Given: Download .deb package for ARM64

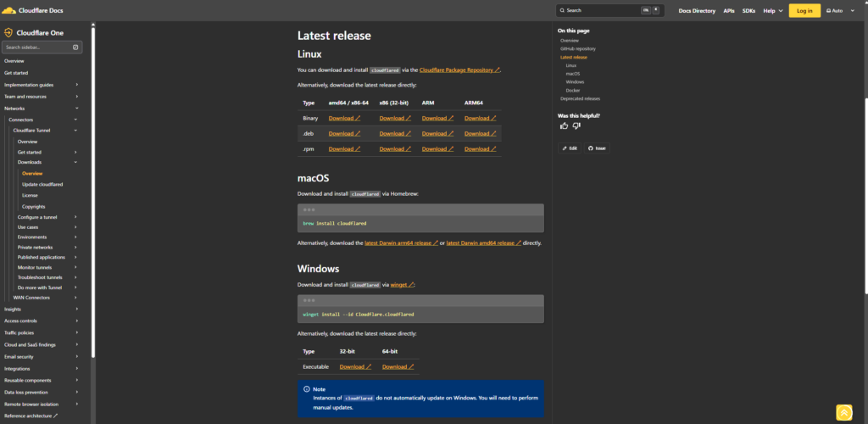Looking at the screenshot, I should click(480, 133).
